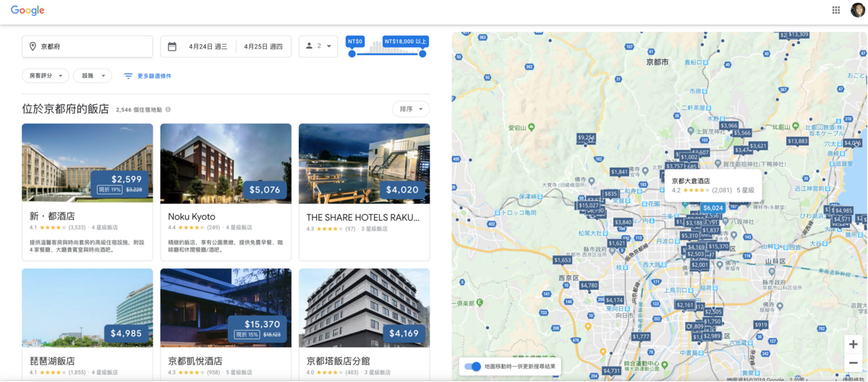This screenshot has width=868, height=382.
Task: Open the Google apps grid
Action: 836,10
